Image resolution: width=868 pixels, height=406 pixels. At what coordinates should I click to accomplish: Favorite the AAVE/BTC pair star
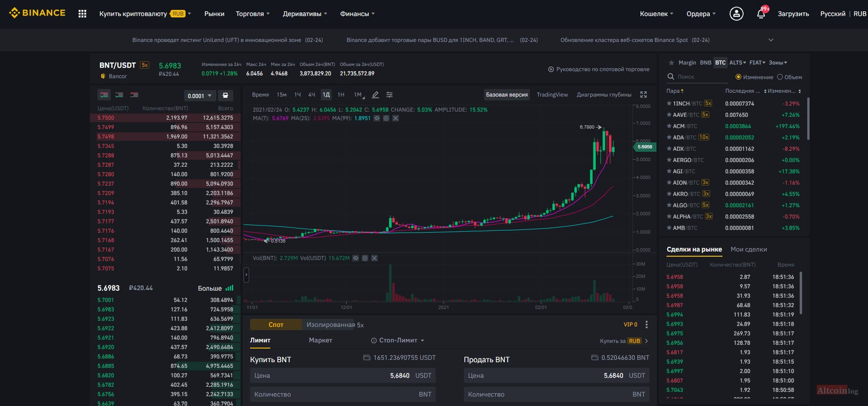click(x=669, y=114)
